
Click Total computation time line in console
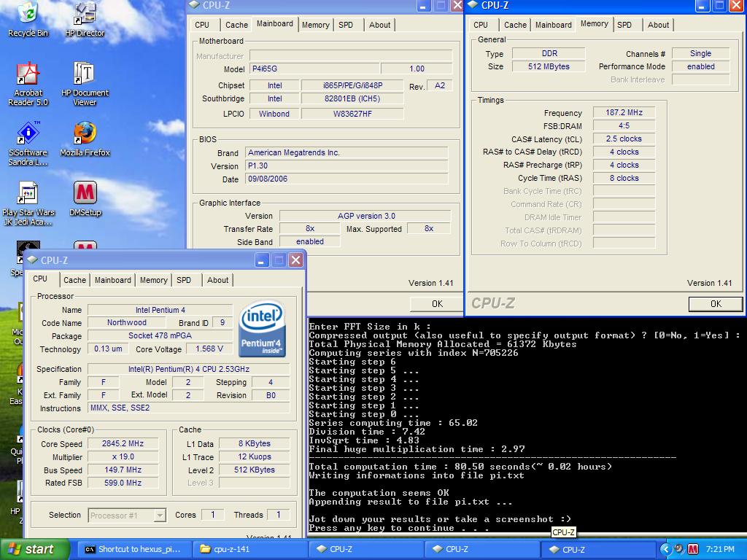460,467
